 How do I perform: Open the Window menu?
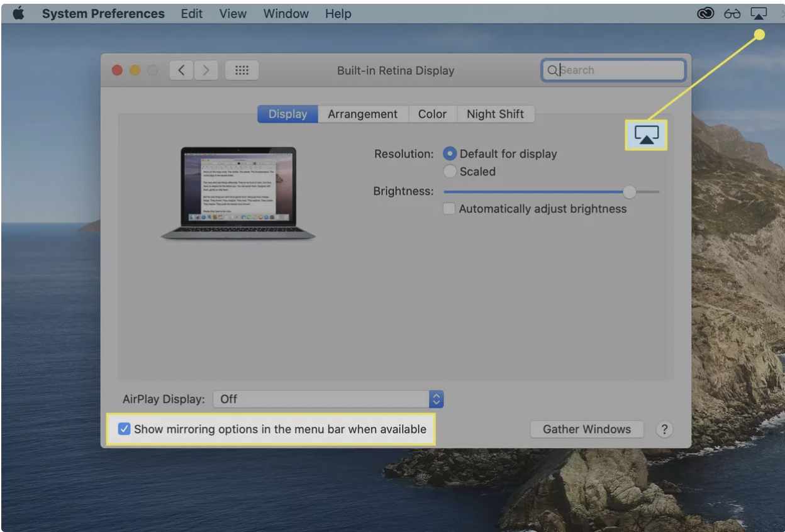coord(286,13)
